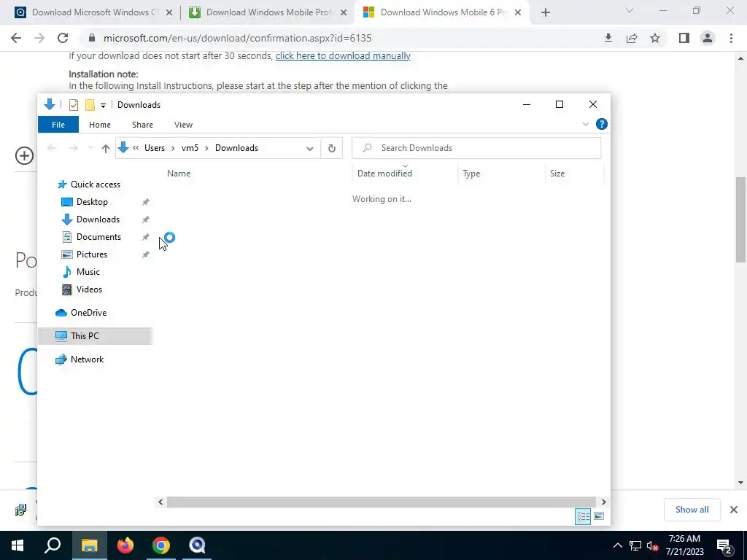Click Users in the breadcrumb path
747x560 pixels.
[155, 148]
